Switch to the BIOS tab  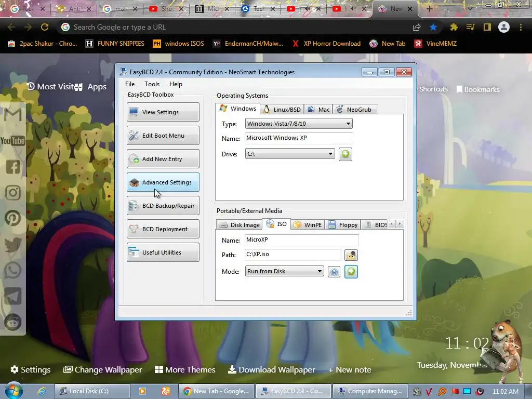(x=375, y=225)
